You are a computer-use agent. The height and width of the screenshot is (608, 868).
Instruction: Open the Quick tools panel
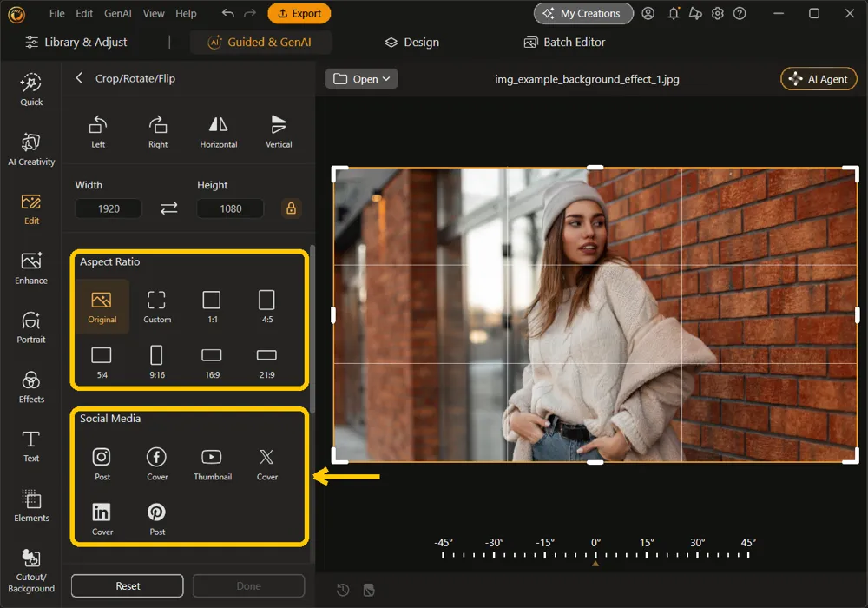pyautogui.click(x=31, y=89)
